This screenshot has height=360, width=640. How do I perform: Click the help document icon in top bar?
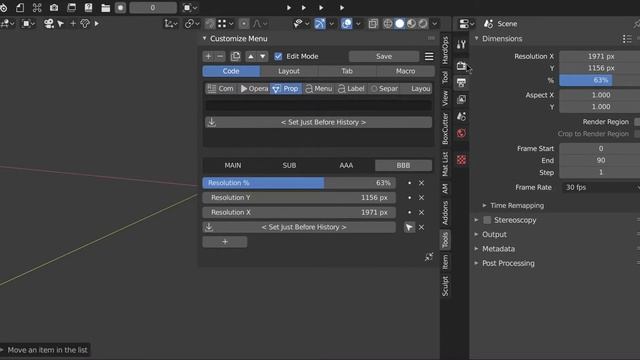[88, 7]
